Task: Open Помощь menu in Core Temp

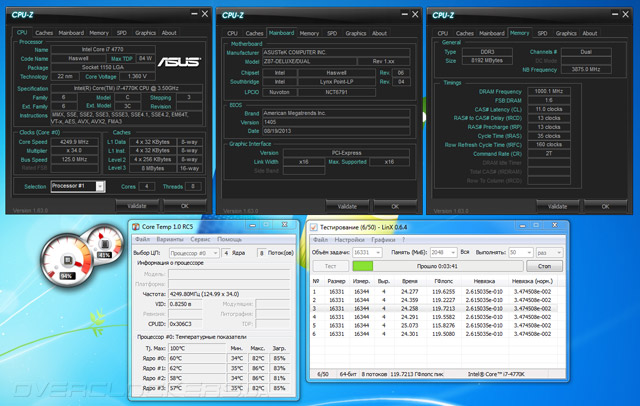Action: [x=229, y=239]
